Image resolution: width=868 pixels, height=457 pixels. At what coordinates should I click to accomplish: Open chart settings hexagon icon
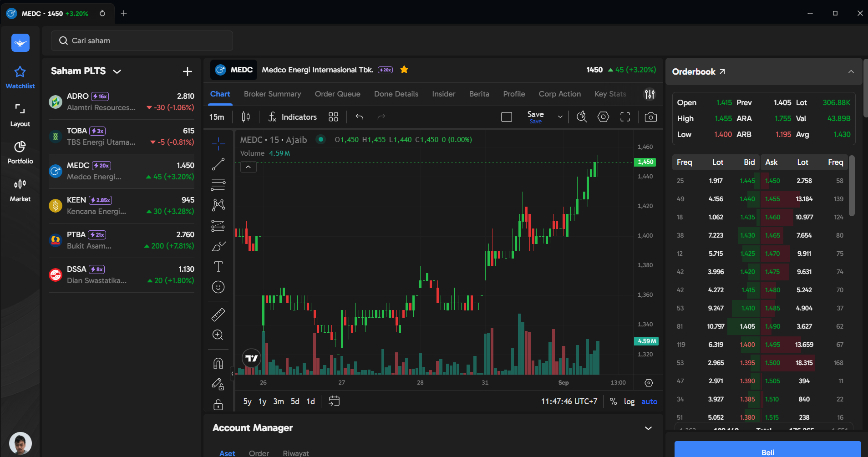(x=604, y=117)
